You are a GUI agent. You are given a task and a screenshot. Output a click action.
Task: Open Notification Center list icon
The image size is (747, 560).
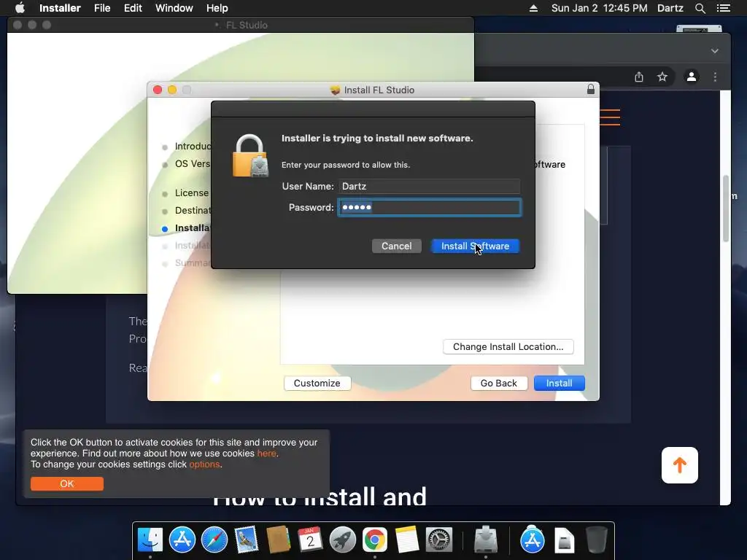pos(723,8)
